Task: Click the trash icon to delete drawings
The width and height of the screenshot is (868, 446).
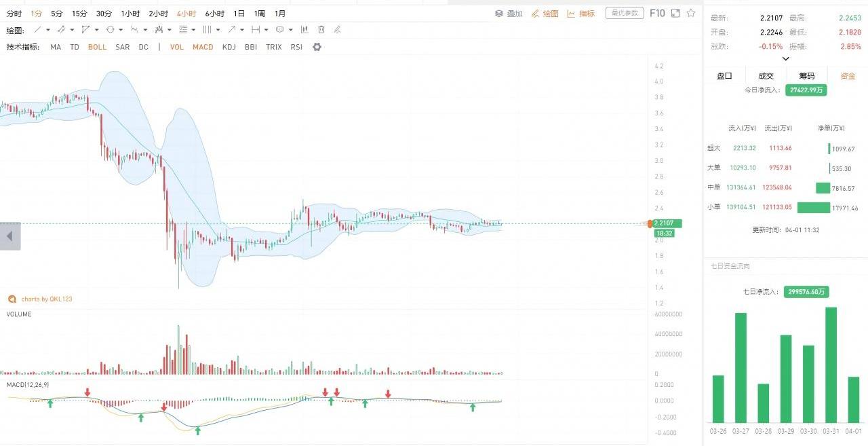Action: (321, 30)
